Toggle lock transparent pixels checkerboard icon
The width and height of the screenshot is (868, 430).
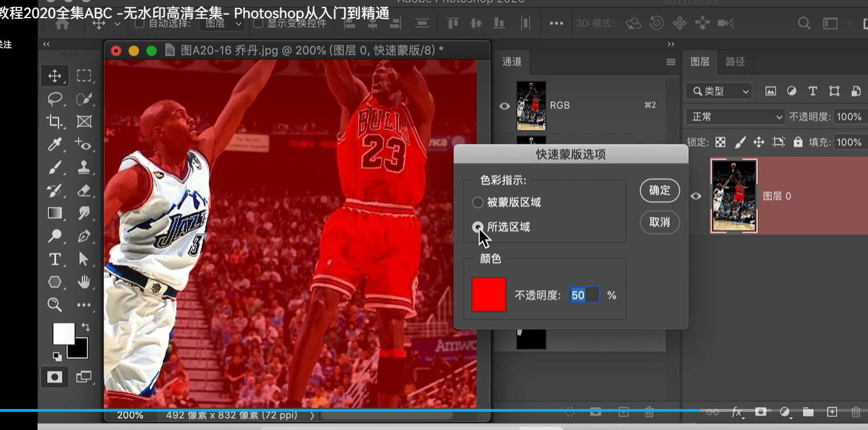coord(720,142)
